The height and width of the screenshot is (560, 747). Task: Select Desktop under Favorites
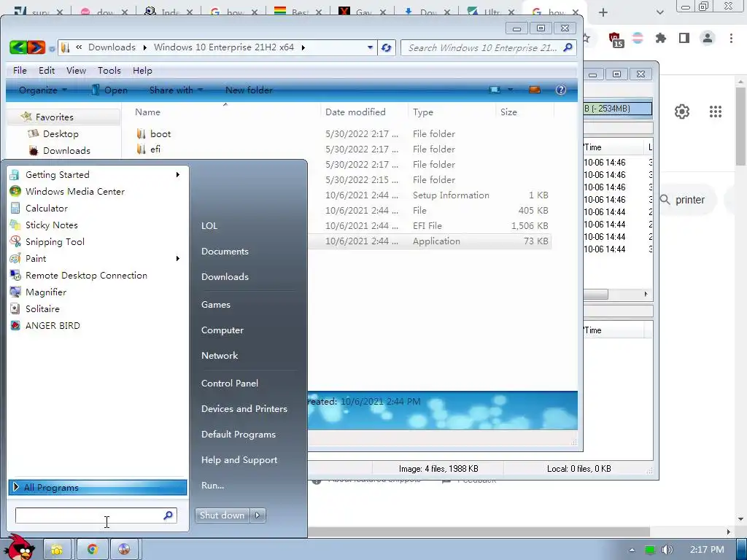tap(61, 134)
